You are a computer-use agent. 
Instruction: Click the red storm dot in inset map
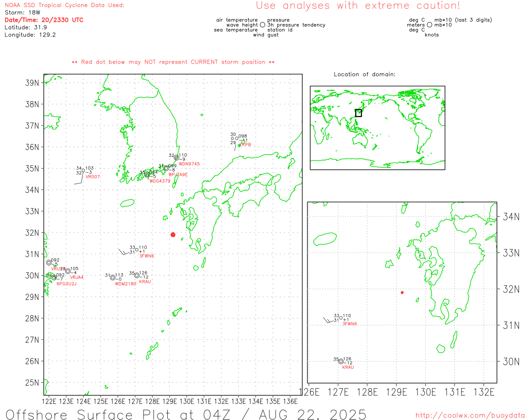[x=402, y=292]
